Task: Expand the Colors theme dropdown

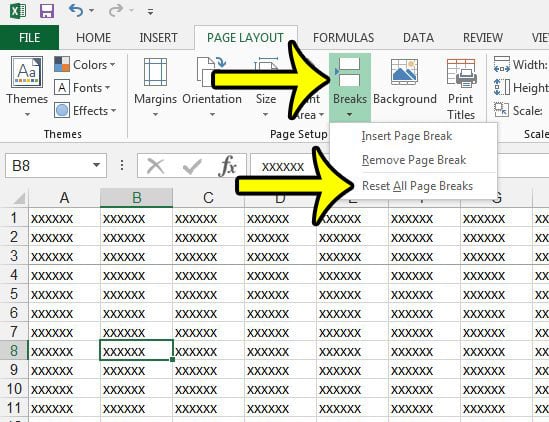Action: tap(85, 65)
